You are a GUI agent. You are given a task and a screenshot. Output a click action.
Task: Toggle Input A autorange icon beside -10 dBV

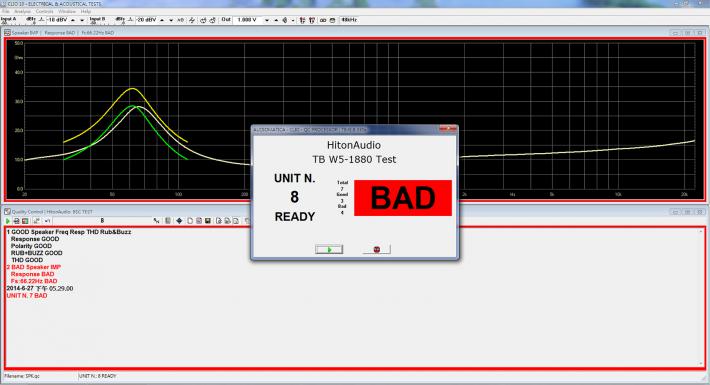coord(42,20)
